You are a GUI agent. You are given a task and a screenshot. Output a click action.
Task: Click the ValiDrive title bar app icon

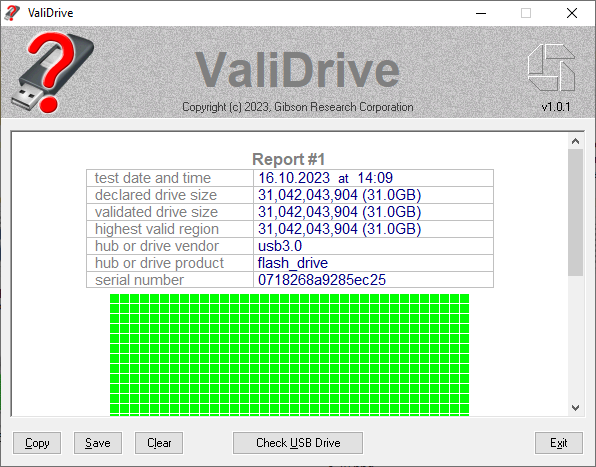click(x=12, y=13)
